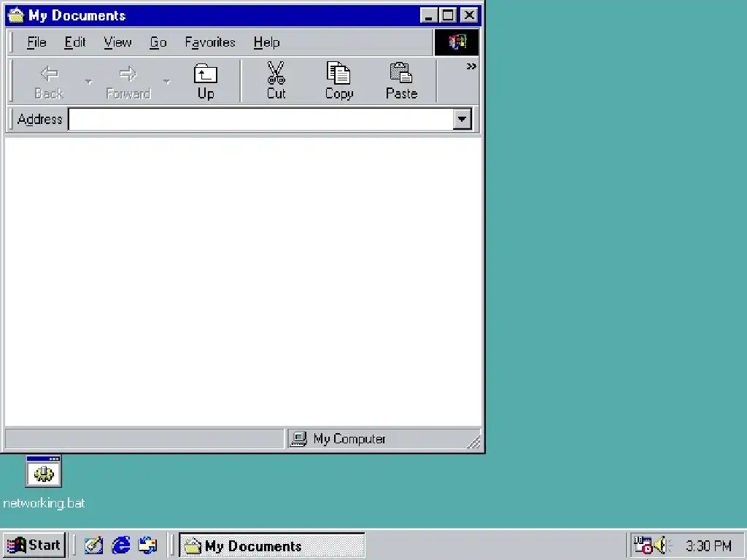
Task: Open the Favorites menu
Action: pyautogui.click(x=210, y=42)
